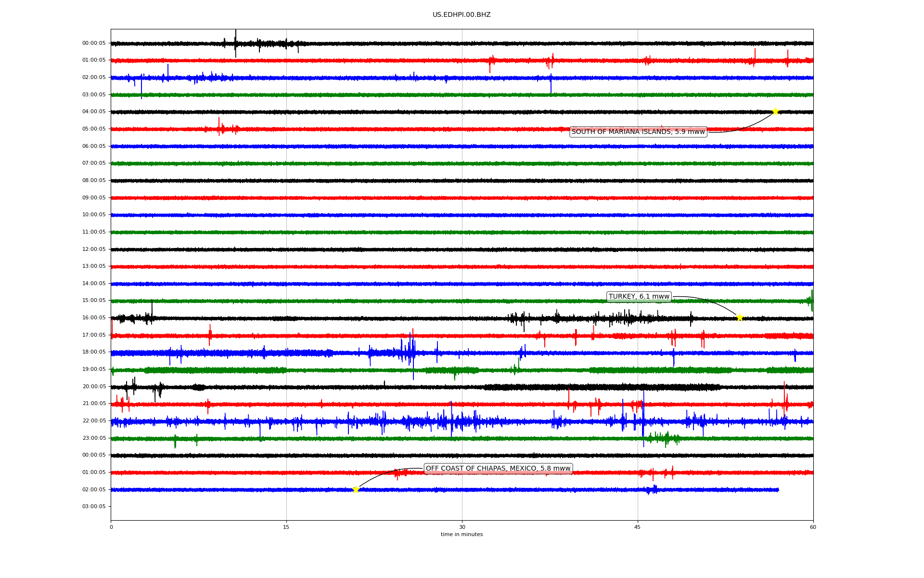
Task: Click the 13:00:05 row label
Action: pyautogui.click(x=94, y=266)
